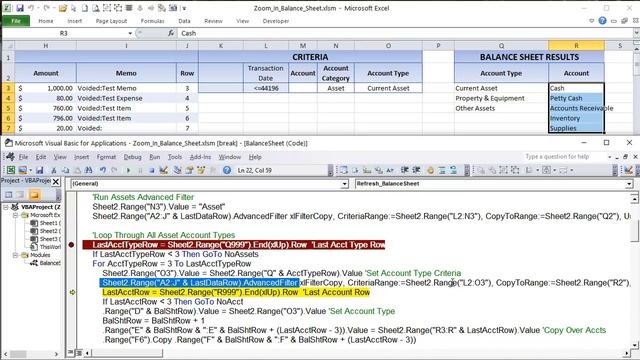The image size is (640, 360).
Task: Open Customize Quick Access Toolbar dropdown
Action: coord(184,8)
